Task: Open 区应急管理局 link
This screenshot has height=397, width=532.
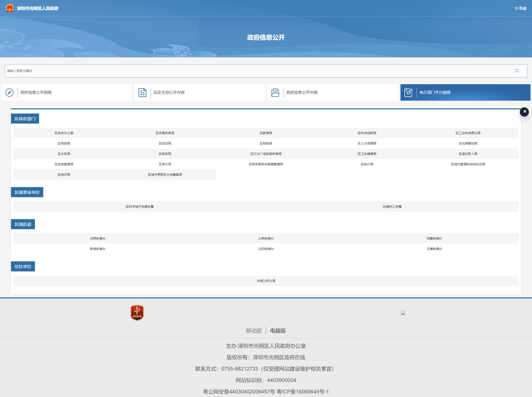Action: (x=64, y=164)
